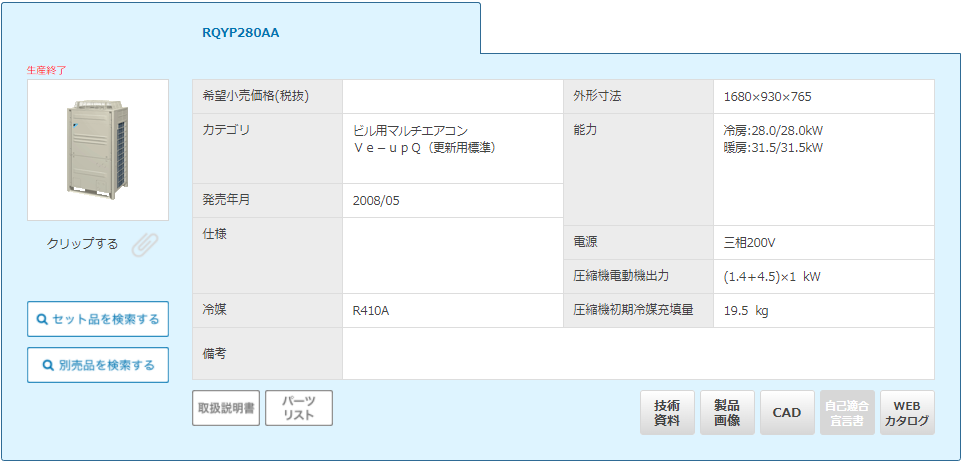The height and width of the screenshot is (463, 961).
Task: Open the CAD data button
Action: pos(788,413)
